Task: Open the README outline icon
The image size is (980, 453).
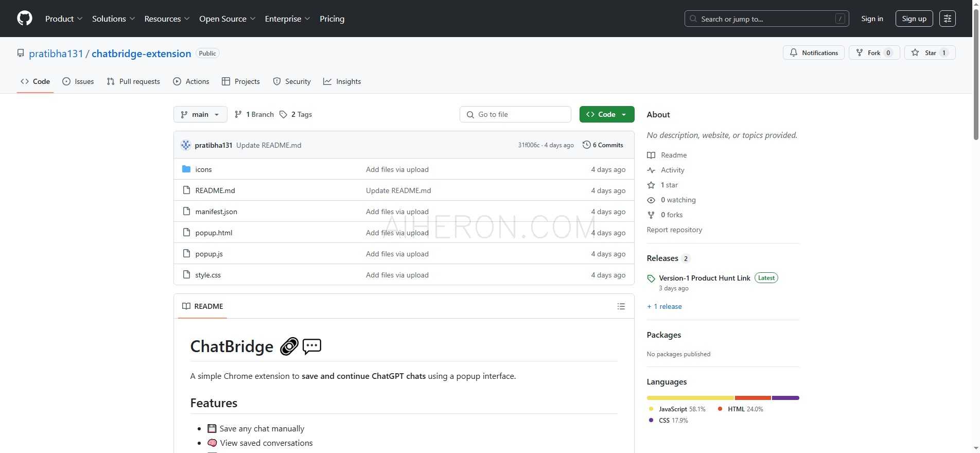Action: [621, 306]
